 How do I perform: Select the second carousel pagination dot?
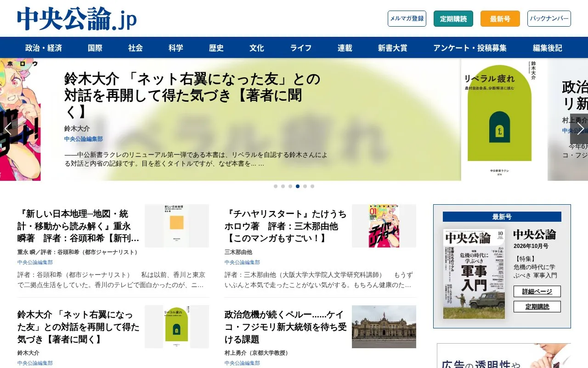283,186
